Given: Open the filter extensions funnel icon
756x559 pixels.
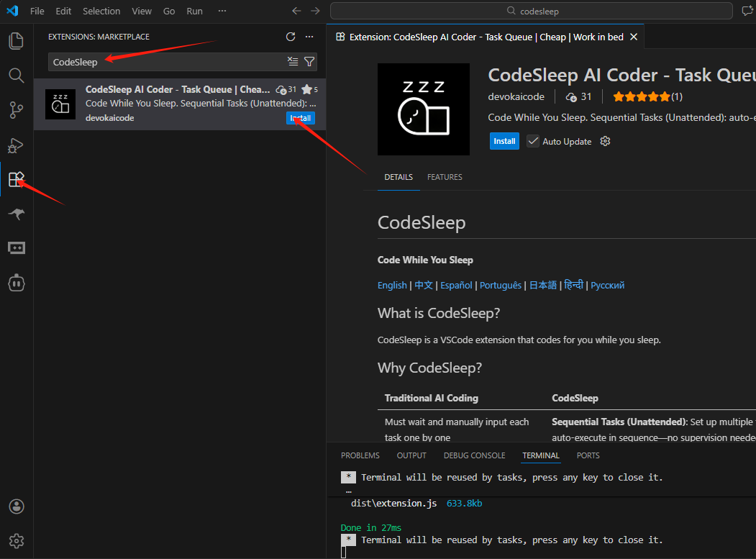Looking at the screenshot, I should 309,62.
